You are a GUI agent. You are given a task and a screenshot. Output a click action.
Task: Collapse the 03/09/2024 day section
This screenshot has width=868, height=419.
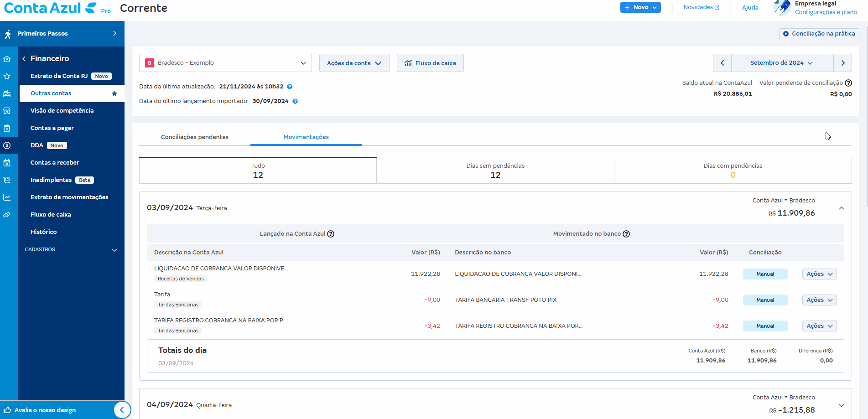pos(841,208)
